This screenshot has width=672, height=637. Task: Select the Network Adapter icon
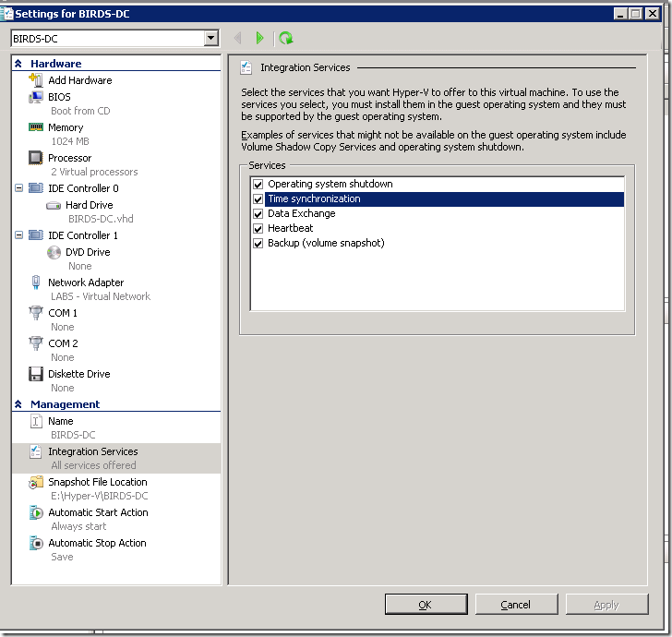point(36,282)
